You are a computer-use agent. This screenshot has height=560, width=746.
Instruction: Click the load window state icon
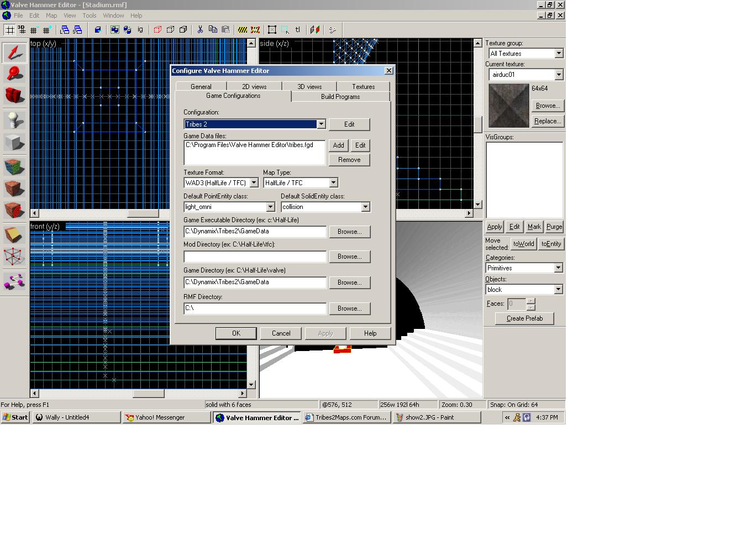coord(65,30)
